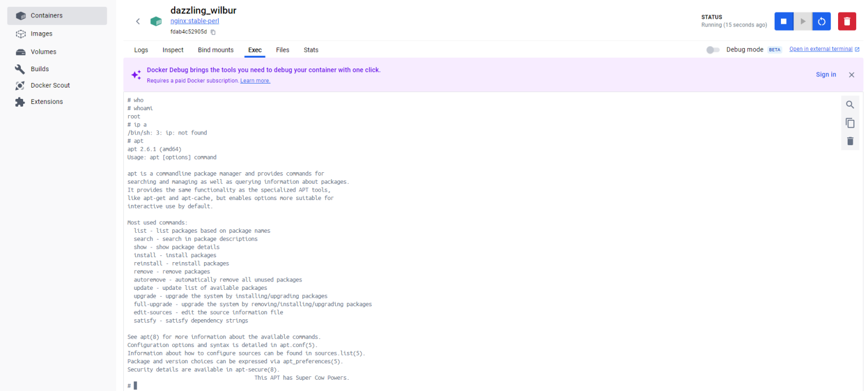Image resolution: width=868 pixels, height=391 pixels.
Task: Open Docker Scout in the sidebar
Action: pyautogui.click(x=50, y=85)
